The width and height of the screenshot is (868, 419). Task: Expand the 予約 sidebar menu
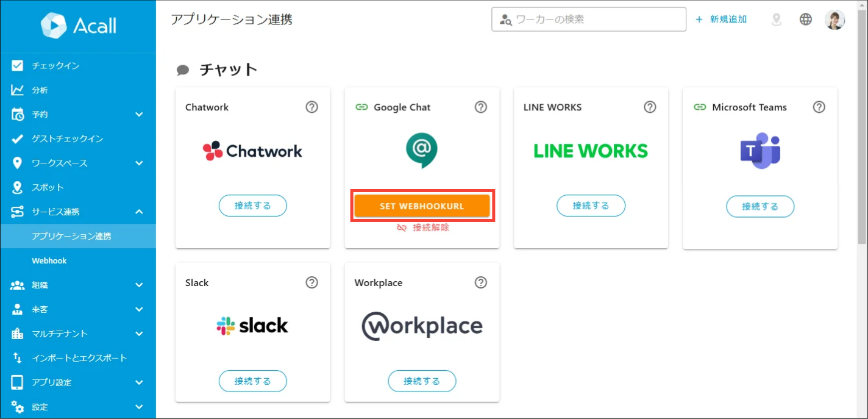coord(78,114)
